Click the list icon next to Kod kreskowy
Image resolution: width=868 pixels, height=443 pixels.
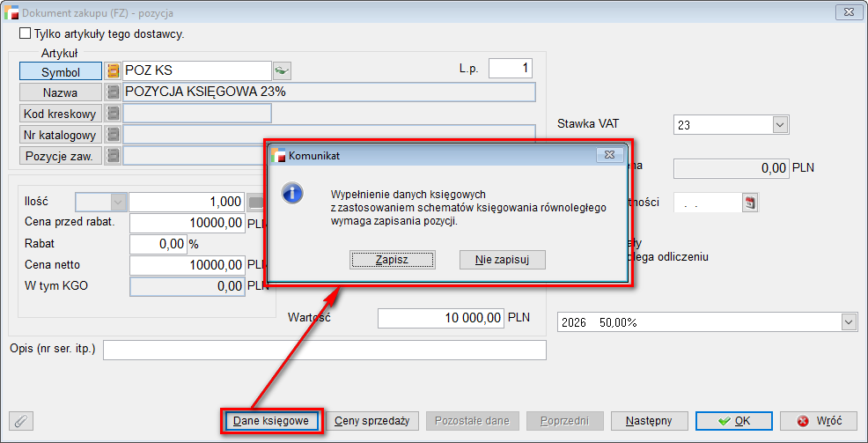[x=113, y=113]
